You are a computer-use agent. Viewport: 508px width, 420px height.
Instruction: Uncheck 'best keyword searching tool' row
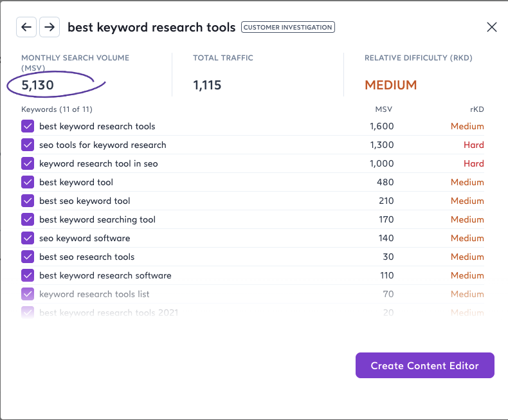(x=28, y=219)
